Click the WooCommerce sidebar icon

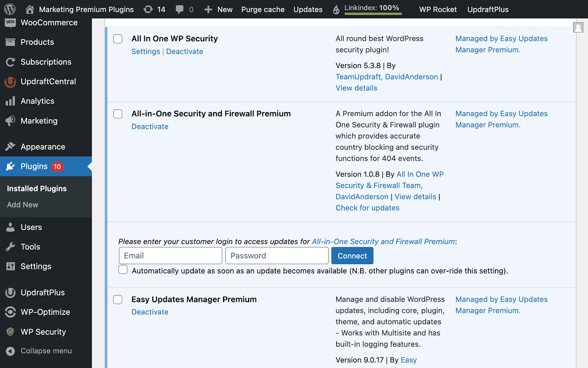10,22
